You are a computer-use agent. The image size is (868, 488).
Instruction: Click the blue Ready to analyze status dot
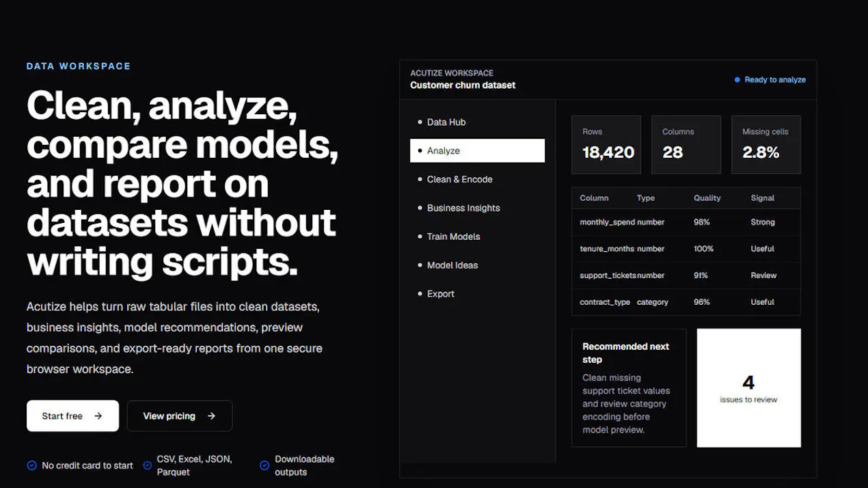click(x=737, y=80)
